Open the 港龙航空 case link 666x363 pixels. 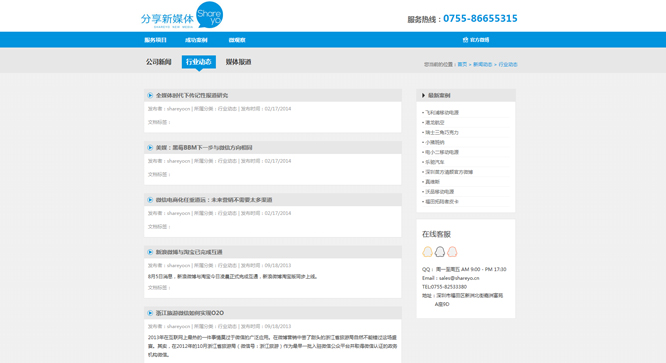[435, 122]
